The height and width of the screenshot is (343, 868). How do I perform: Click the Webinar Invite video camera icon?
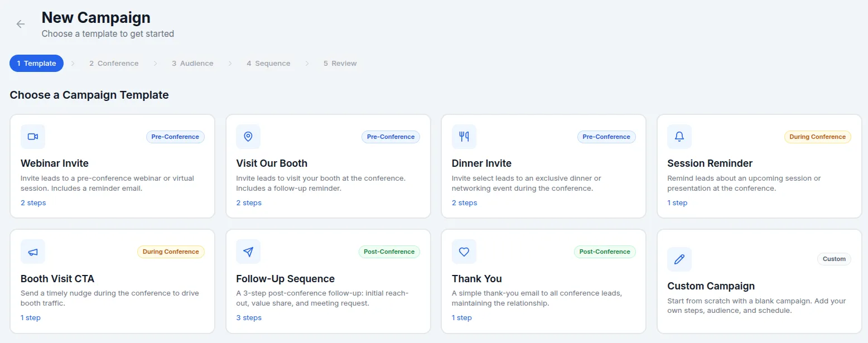click(33, 137)
